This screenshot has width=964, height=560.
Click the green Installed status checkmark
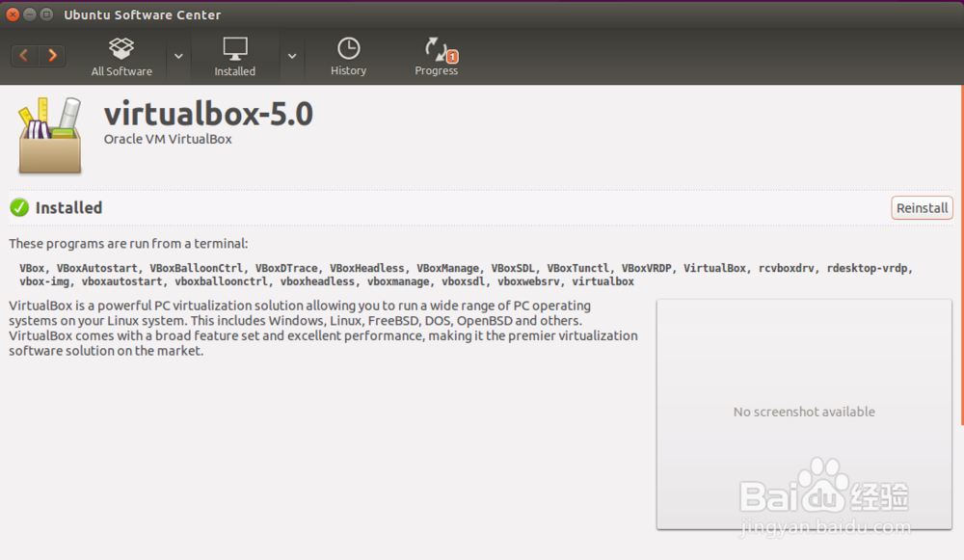click(19, 207)
